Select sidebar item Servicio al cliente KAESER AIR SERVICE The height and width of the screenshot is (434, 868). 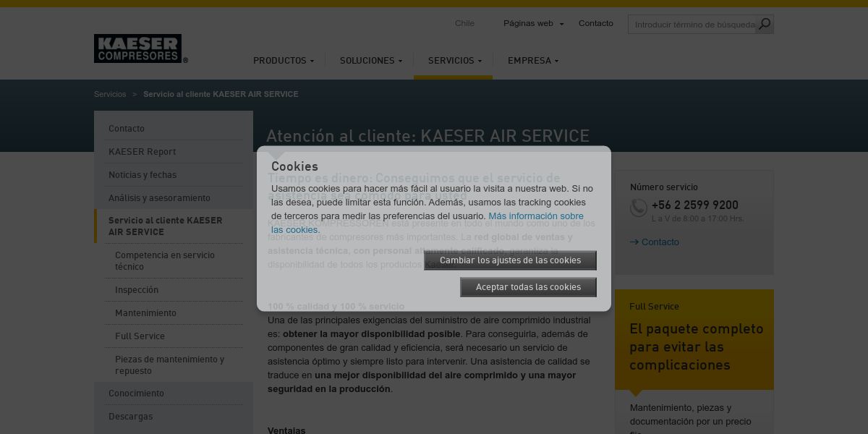tap(174, 226)
